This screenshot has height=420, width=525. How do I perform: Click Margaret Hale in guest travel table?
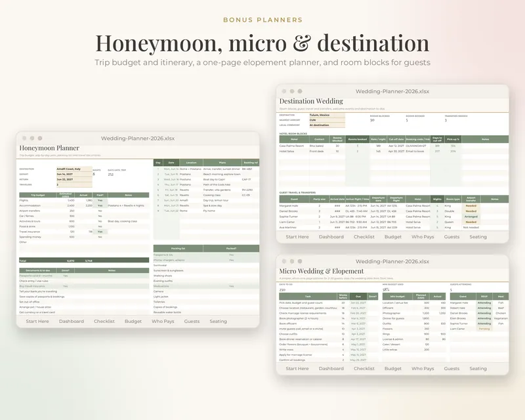pyautogui.click(x=289, y=206)
